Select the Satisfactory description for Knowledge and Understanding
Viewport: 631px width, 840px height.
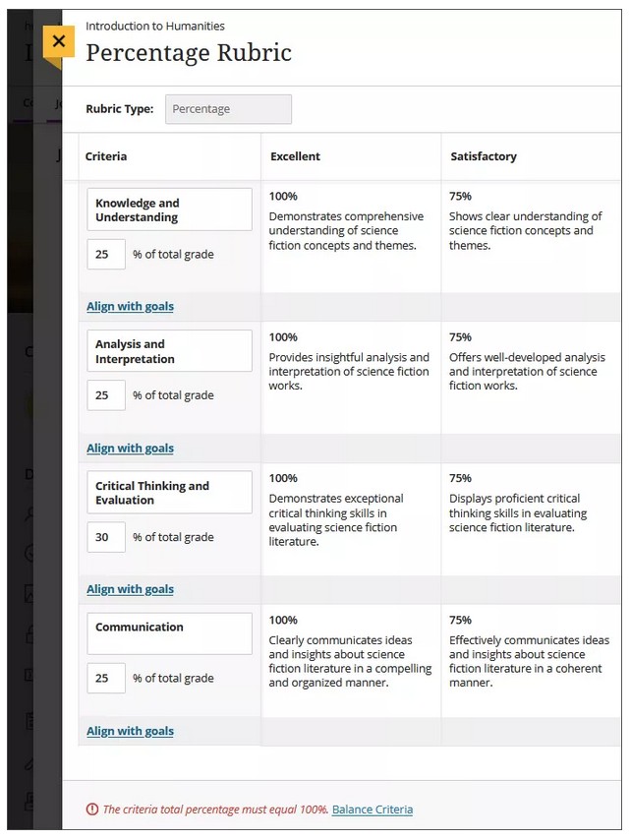tap(526, 230)
